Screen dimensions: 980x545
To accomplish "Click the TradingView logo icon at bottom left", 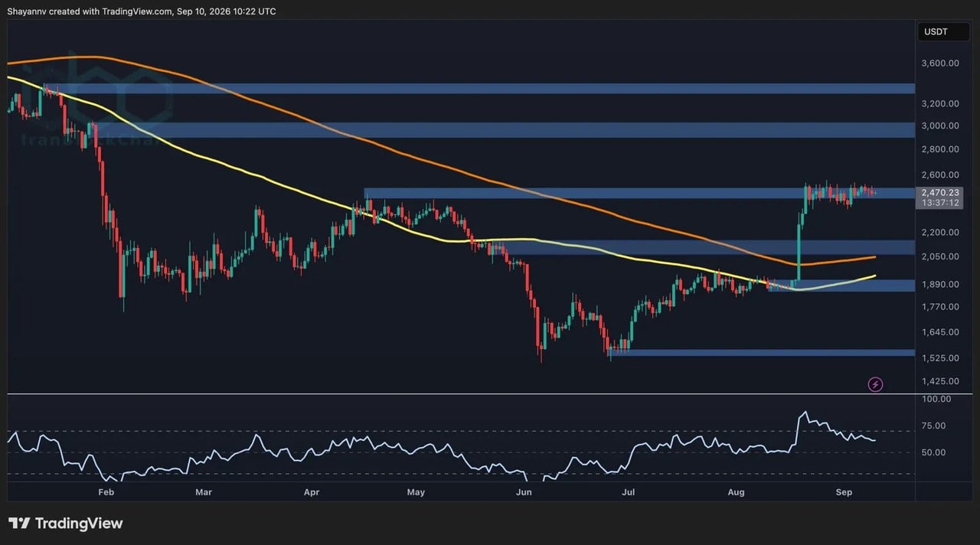I will pyautogui.click(x=19, y=524).
